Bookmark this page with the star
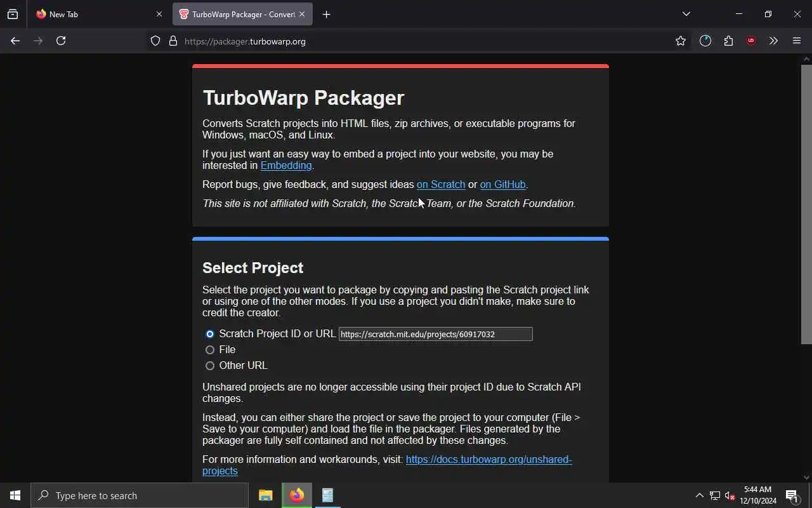This screenshot has width=812, height=508. (681, 41)
